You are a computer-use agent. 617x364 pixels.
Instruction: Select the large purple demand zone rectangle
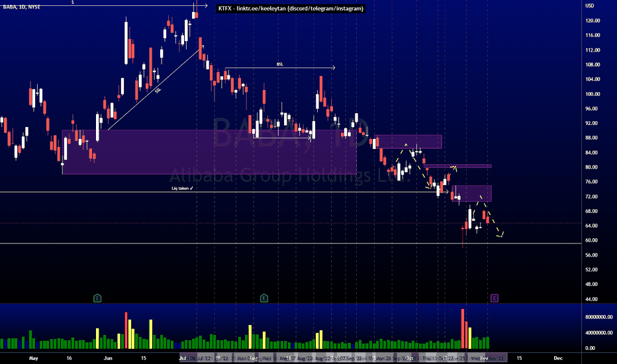coord(209,152)
